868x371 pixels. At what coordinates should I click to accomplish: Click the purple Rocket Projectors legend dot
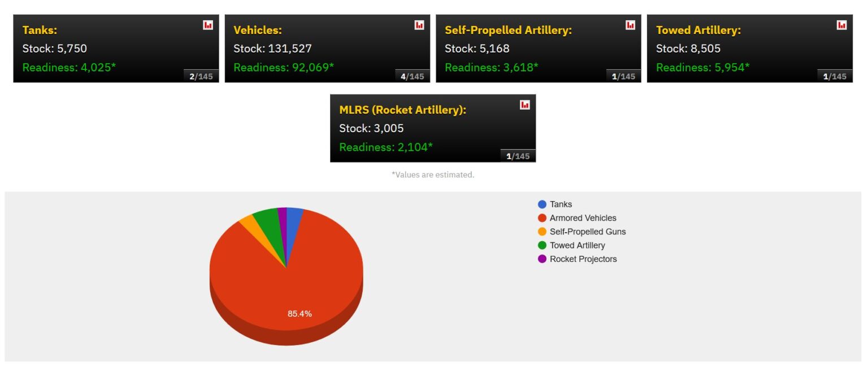[541, 259]
